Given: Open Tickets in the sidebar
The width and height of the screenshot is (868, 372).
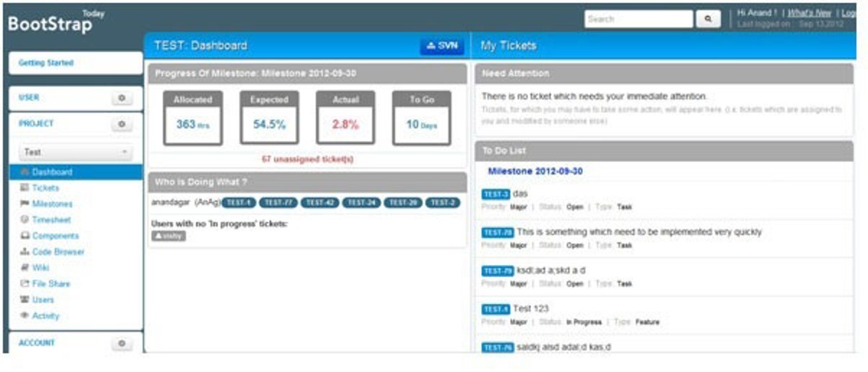Looking at the screenshot, I should click(46, 188).
